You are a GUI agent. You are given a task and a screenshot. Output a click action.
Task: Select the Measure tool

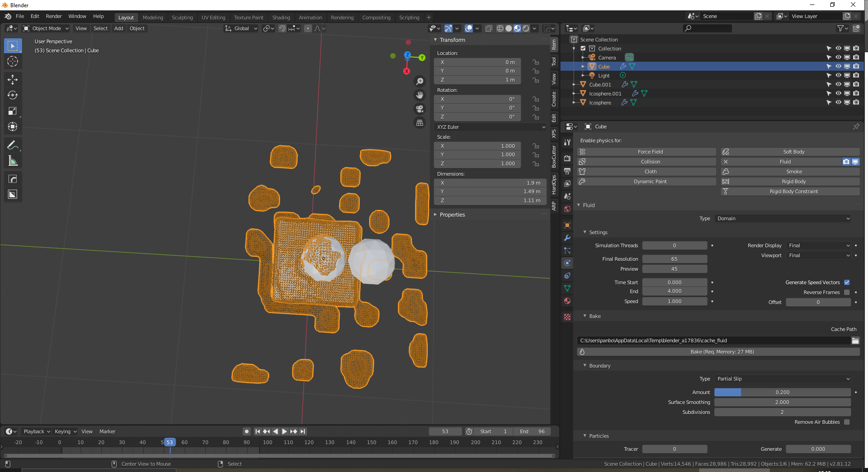pyautogui.click(x=13, y=161)
